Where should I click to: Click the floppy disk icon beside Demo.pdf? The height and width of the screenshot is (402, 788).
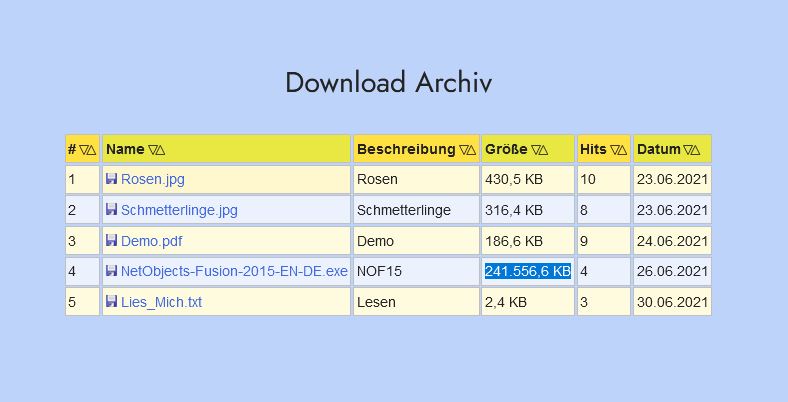click(111, 241)
